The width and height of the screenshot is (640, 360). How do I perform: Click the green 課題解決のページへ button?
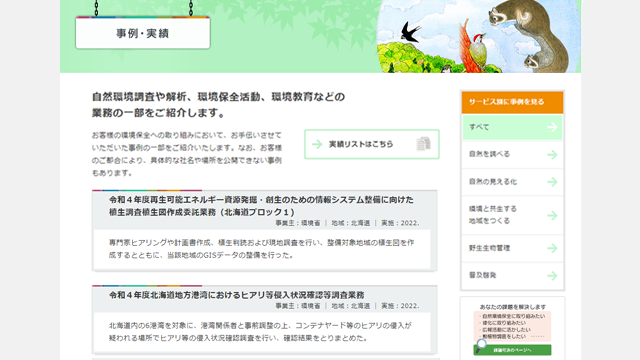[512, 350]
